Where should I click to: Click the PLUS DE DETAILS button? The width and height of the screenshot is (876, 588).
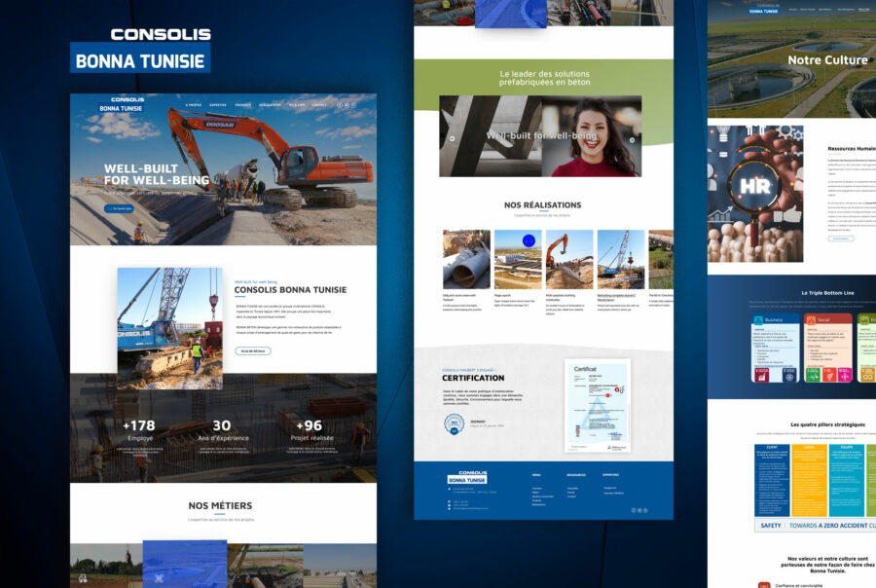[252, 350]
